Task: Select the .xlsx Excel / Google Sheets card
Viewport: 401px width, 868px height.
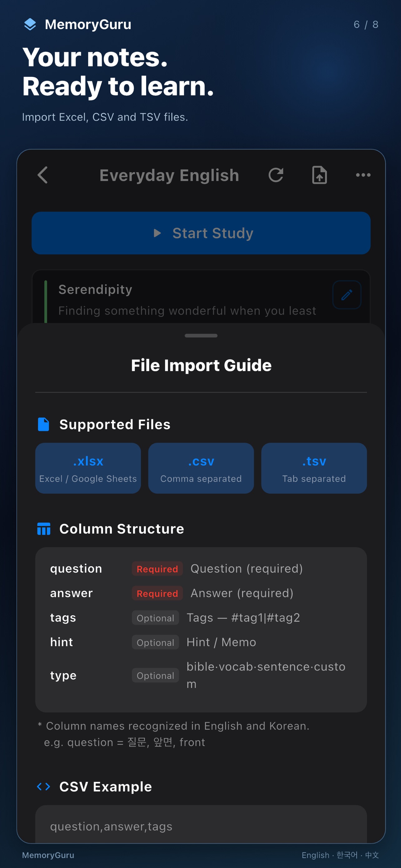Action: coord(88,468)
